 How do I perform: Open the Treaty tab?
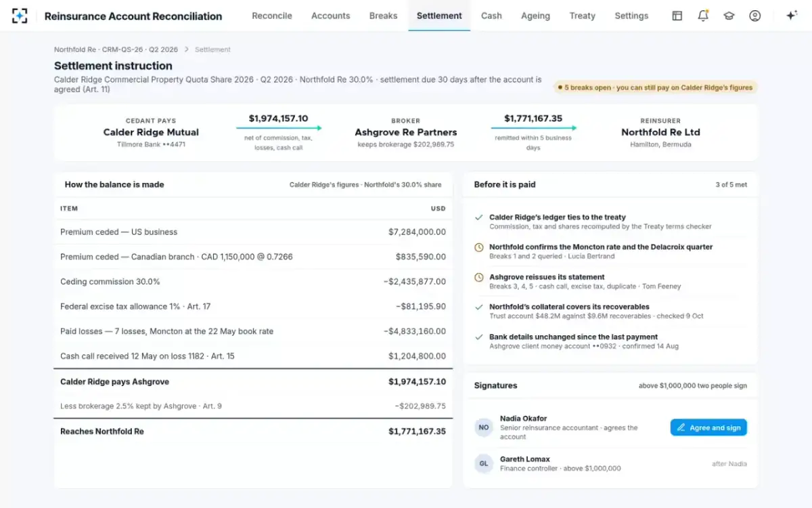(x=582, y=16)
